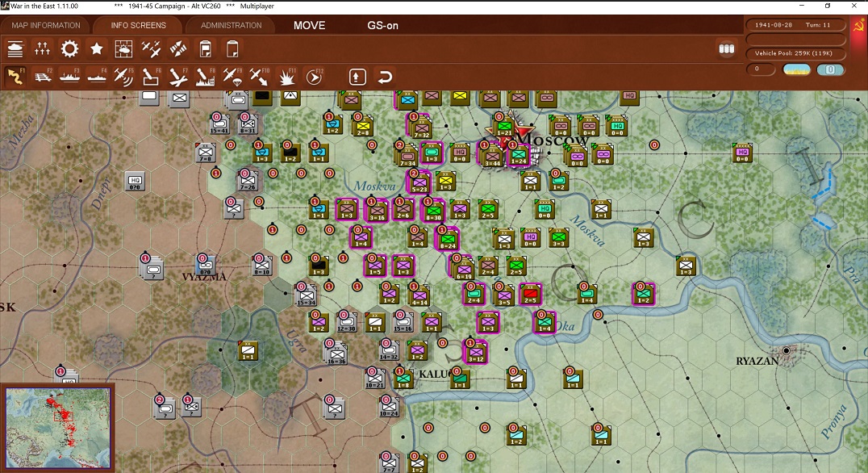The width and height of the screenshot is (868, 473).
Task: Select the unit labeled 3=12
Action: [476, 352]
